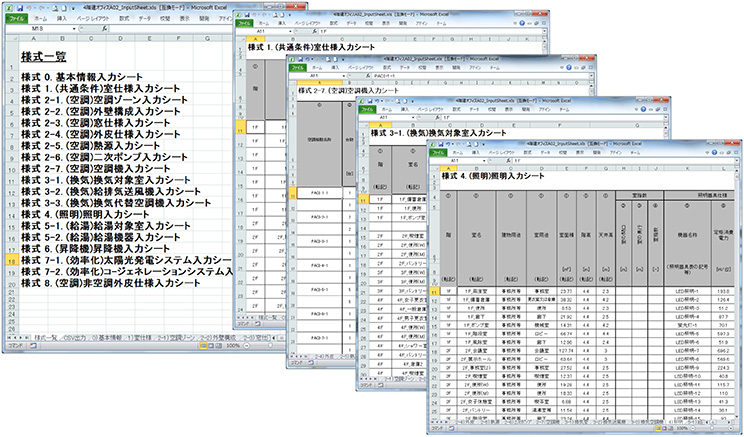The image size is (744, 437).
Task: Click Undo arrow in 様式一覧 window
Action: [29, 8]
